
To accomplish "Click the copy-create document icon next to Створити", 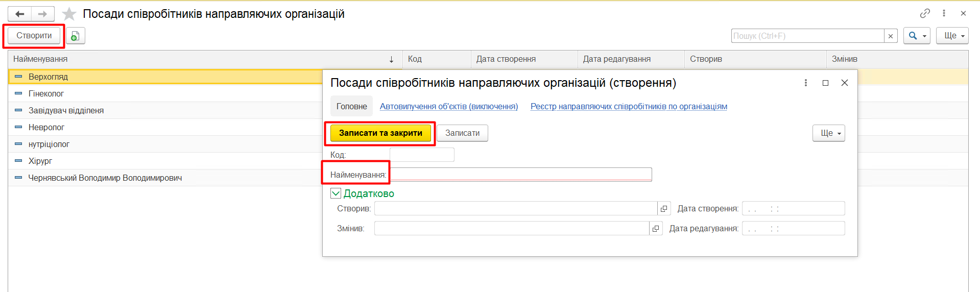I will click(75, 36).
